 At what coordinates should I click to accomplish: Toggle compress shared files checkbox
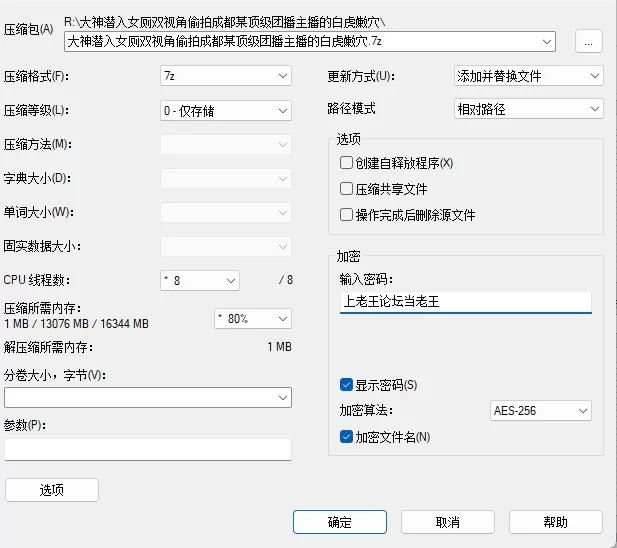pos(346,189)
